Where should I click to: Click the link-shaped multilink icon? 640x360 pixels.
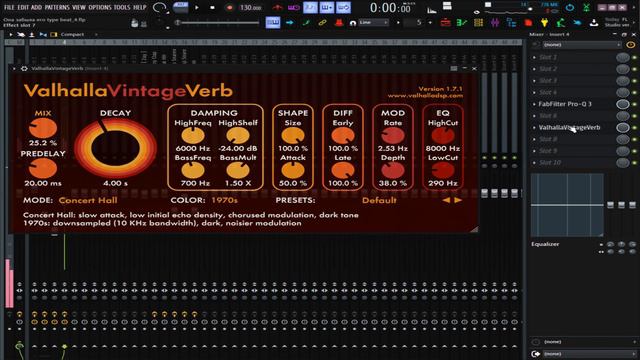pyautogui.click(x=322, y=23)
